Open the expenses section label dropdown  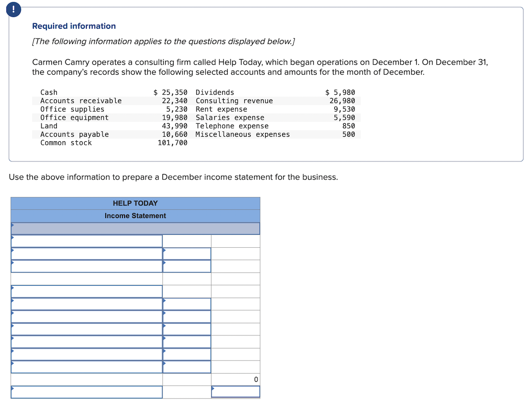click(x=86, y=291)
